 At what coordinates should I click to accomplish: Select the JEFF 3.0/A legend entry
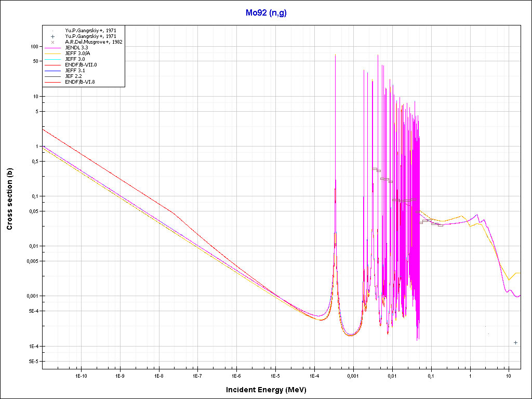pos(77,54)
